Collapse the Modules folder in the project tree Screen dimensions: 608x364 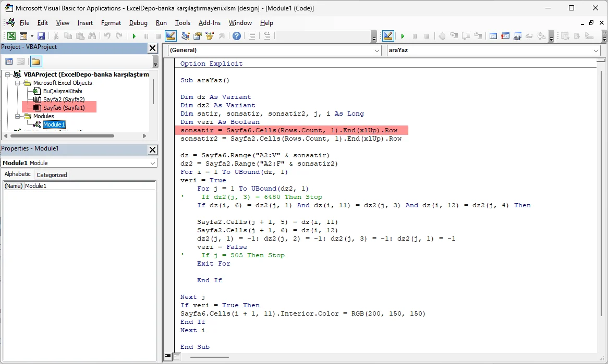[17, 116]
